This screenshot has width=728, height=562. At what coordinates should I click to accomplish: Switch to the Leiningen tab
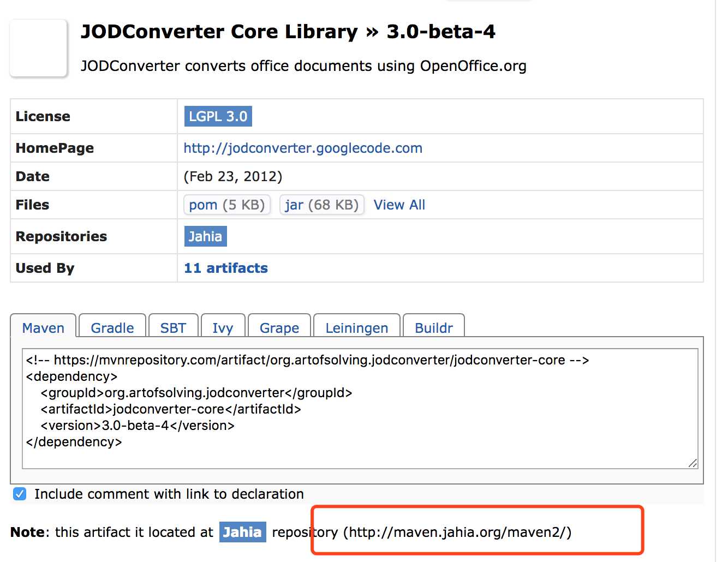click(x=357, y=327)
